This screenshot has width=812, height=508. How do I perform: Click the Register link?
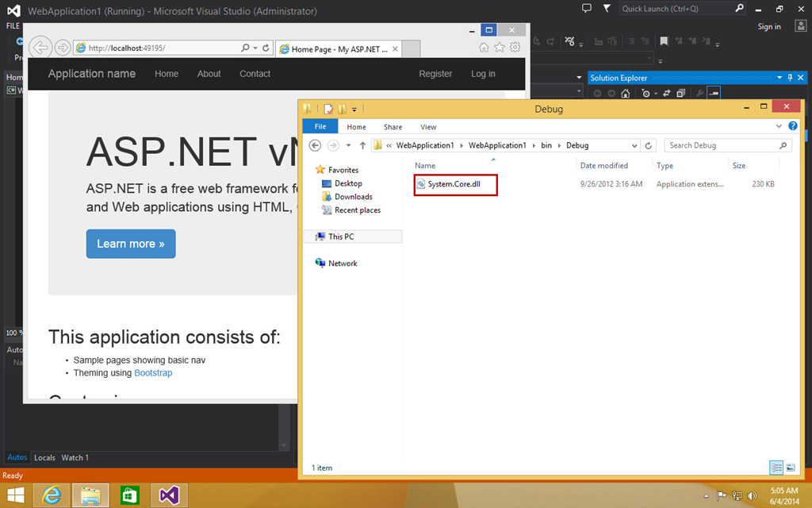[435, 74]
